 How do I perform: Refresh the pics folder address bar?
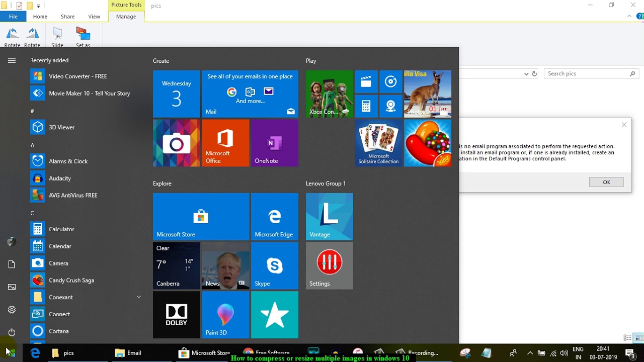point(534,74)
